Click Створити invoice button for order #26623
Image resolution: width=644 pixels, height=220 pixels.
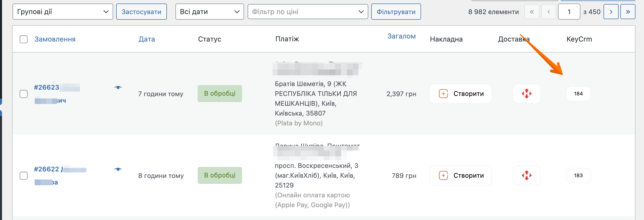click(461, 94)
